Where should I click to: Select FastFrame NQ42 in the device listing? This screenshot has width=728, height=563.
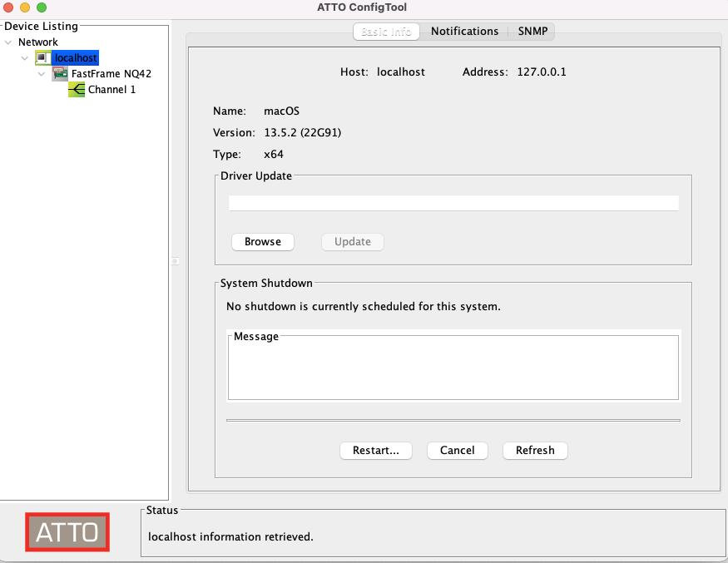(111, 74)
